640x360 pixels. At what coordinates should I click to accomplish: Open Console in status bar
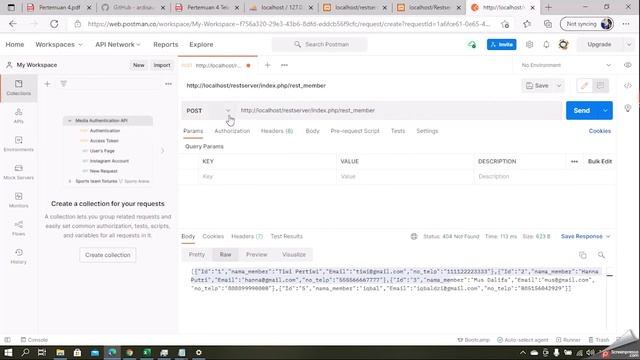pyautogui.click(x=34, y=340)
